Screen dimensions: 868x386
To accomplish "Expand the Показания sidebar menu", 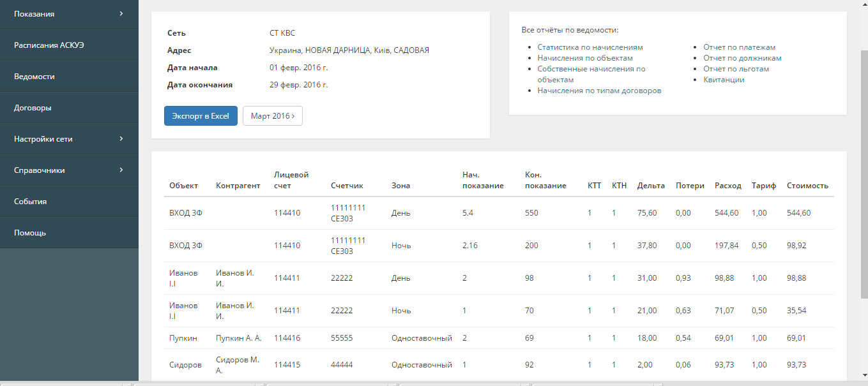I will tap(69, 13).
